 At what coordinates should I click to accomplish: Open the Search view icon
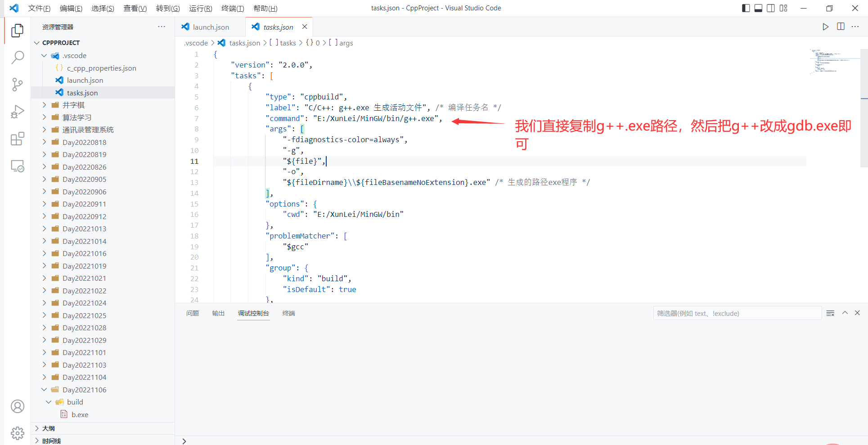[x=17, y=57]
